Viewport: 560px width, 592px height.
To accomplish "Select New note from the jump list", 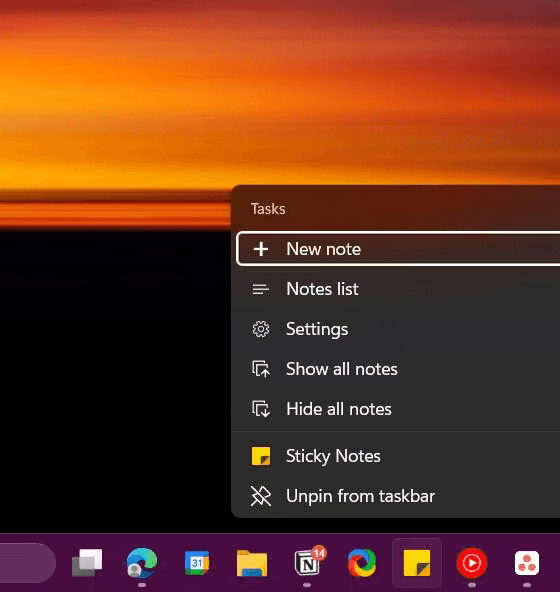I will [x=398, y=249].
